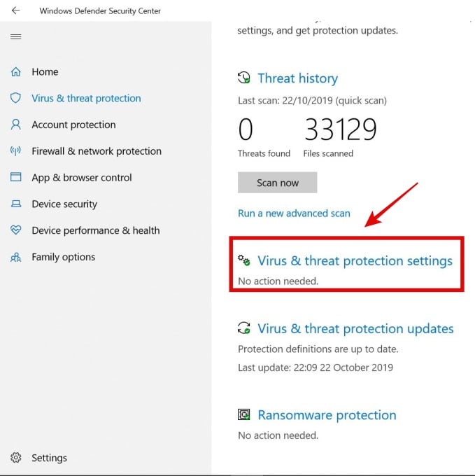
Task: Open the hamburger navigation menu
Action: tap(15, 37)
